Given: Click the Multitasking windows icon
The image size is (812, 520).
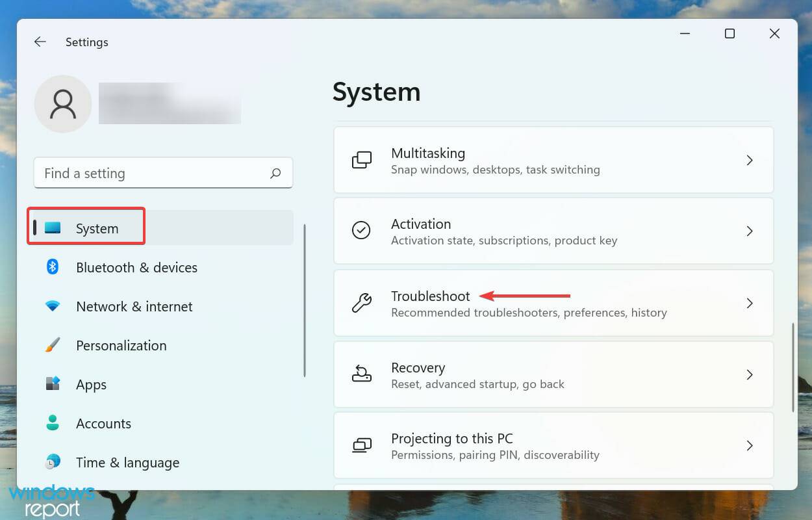Looking at the screenshot, I should pyautogui.click(x=362, y=160).
